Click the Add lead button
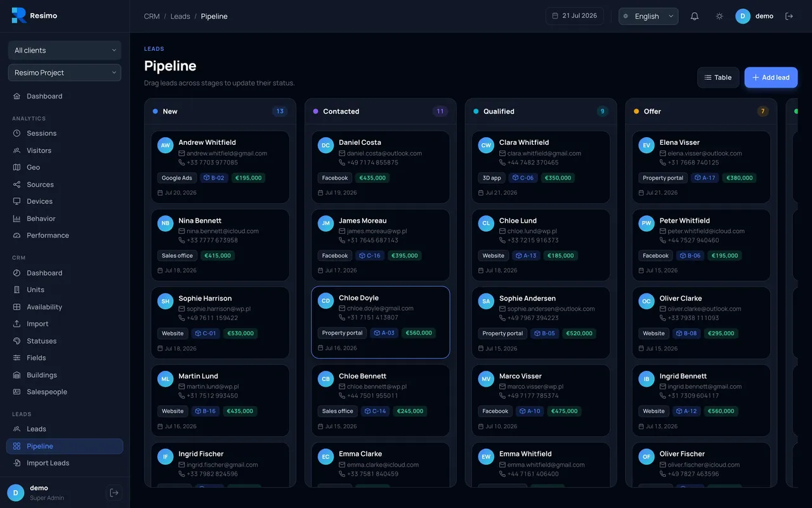 (771, 77)
